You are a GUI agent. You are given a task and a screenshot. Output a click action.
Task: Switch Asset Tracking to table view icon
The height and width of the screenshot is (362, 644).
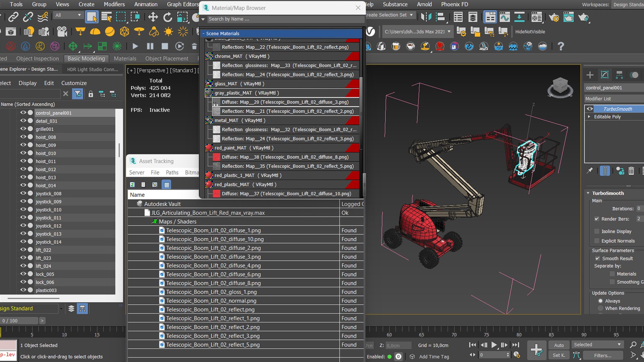167,184
